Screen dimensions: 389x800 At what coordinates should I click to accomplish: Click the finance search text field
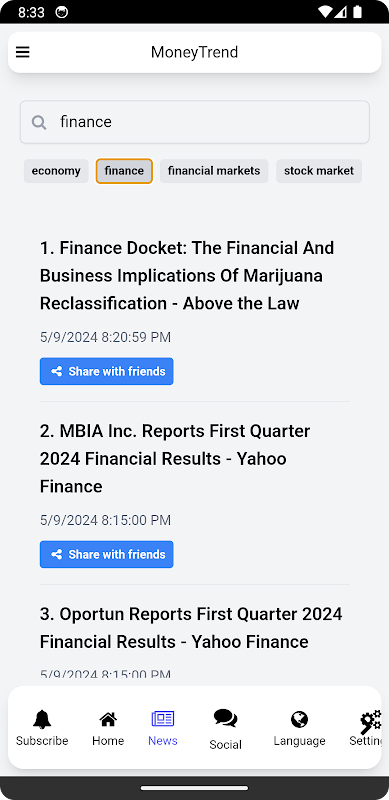coord(194,122)
